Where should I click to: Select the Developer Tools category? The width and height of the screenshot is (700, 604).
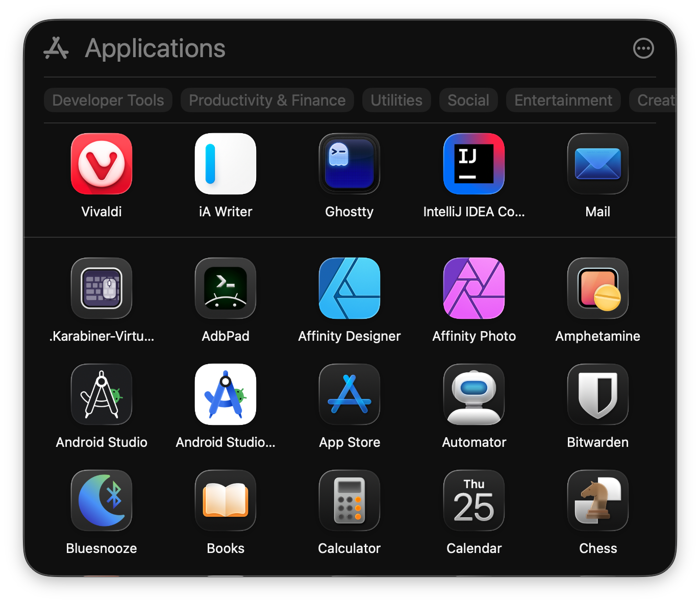108,100
